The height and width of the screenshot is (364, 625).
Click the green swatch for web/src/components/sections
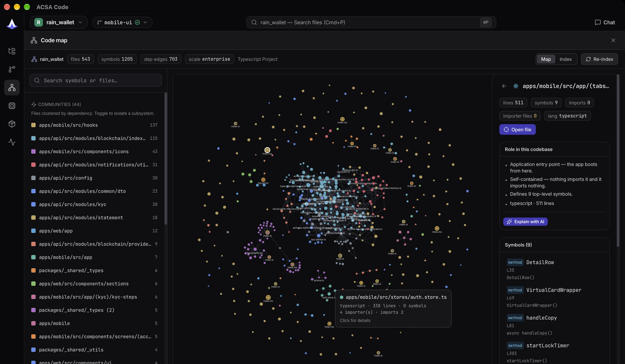pos(33,284)
